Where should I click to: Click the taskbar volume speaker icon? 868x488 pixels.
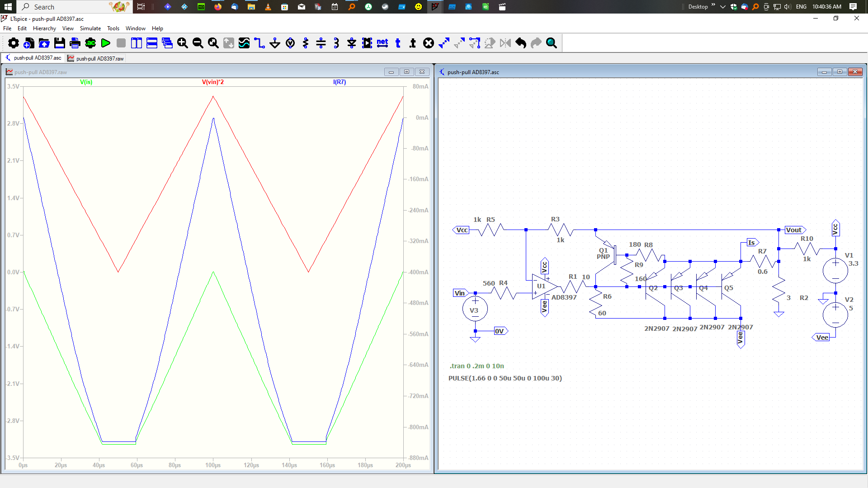[788, 7]
